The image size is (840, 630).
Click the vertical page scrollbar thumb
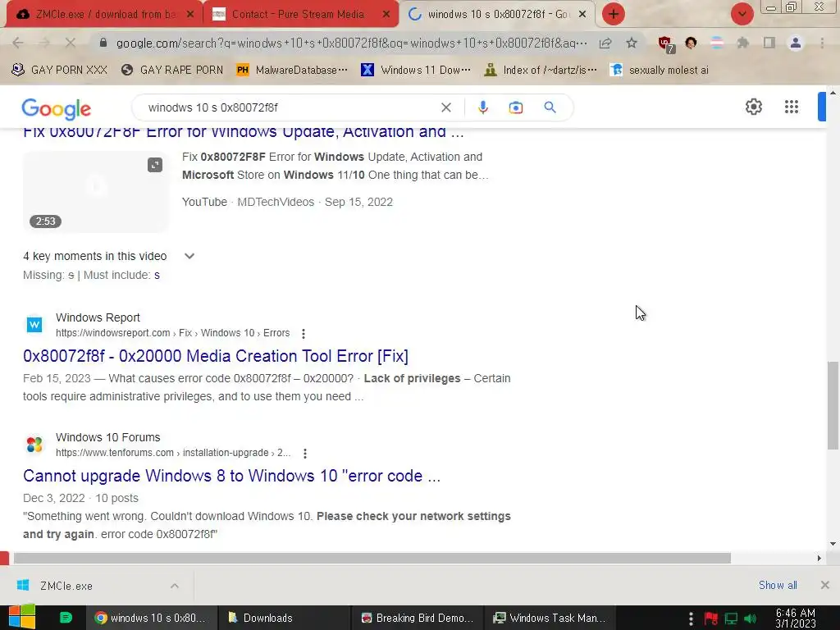click(833, 405)
